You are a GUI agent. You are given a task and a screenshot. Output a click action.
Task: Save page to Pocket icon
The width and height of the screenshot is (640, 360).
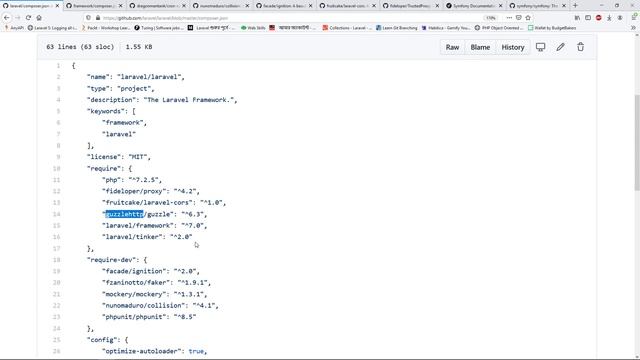(x=518, y=18)
